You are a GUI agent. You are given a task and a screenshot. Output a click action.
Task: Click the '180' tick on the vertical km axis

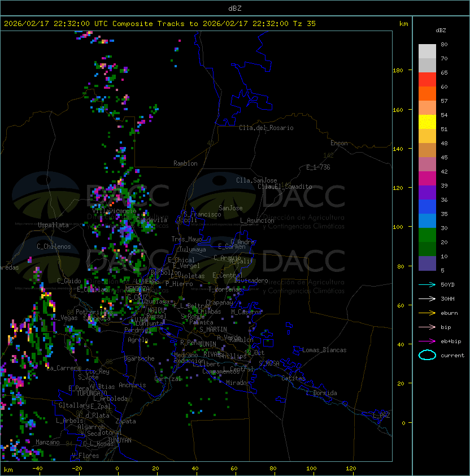click(x=398, y=71)
